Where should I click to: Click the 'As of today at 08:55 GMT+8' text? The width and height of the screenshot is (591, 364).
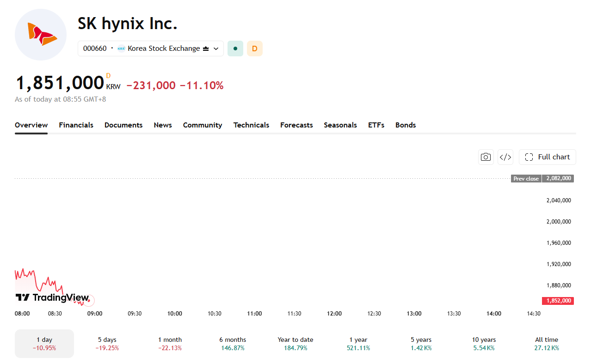click(61, 99)
